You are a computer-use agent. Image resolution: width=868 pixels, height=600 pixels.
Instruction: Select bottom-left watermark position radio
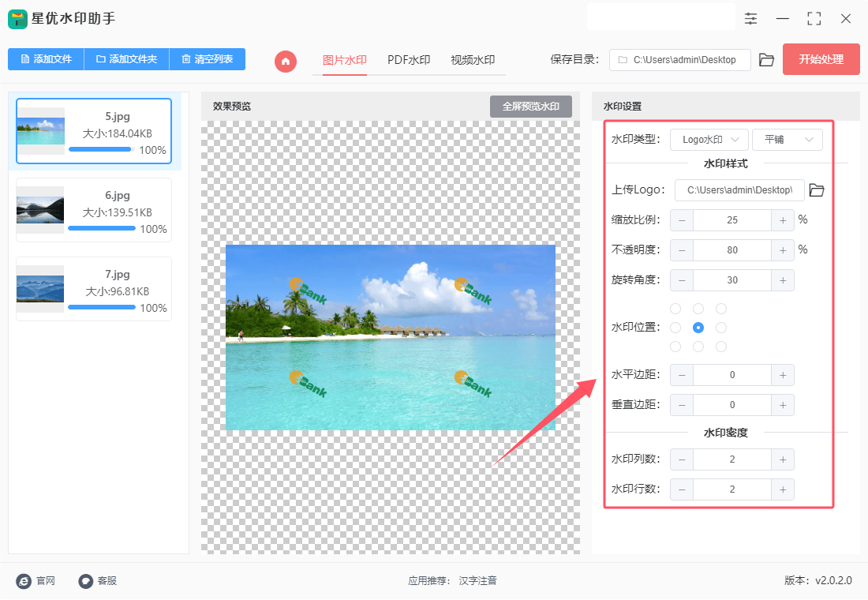coord(675,347)
